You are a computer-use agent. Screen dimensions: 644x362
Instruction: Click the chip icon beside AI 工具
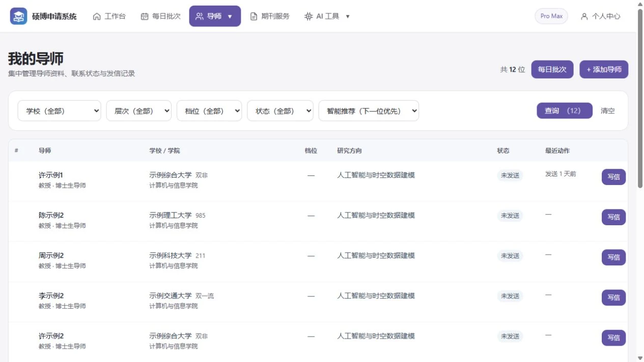[x=309, y=16]
